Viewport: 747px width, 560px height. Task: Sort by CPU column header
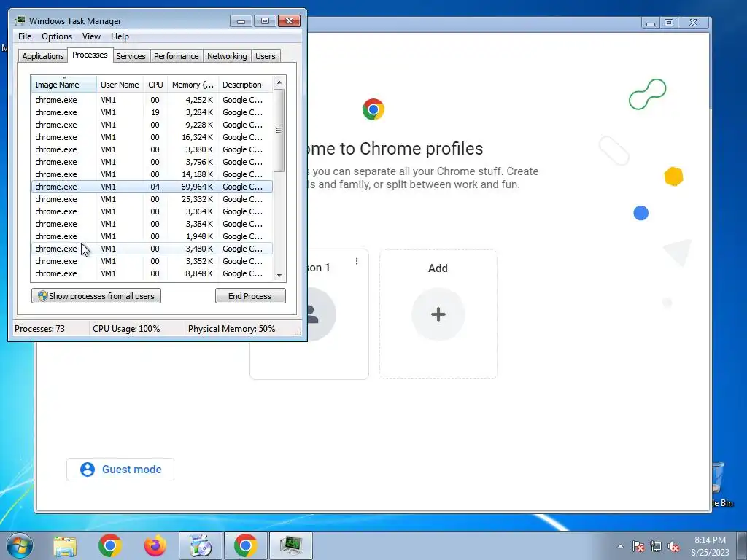coord(156,85)
